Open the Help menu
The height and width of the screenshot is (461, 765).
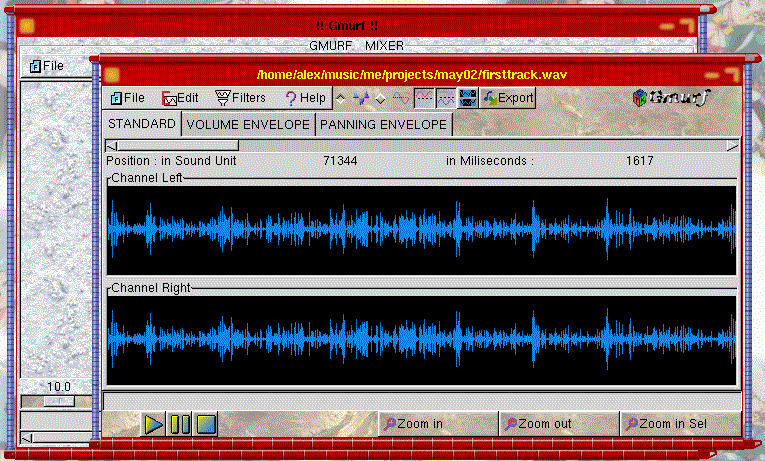coord(305,98)
